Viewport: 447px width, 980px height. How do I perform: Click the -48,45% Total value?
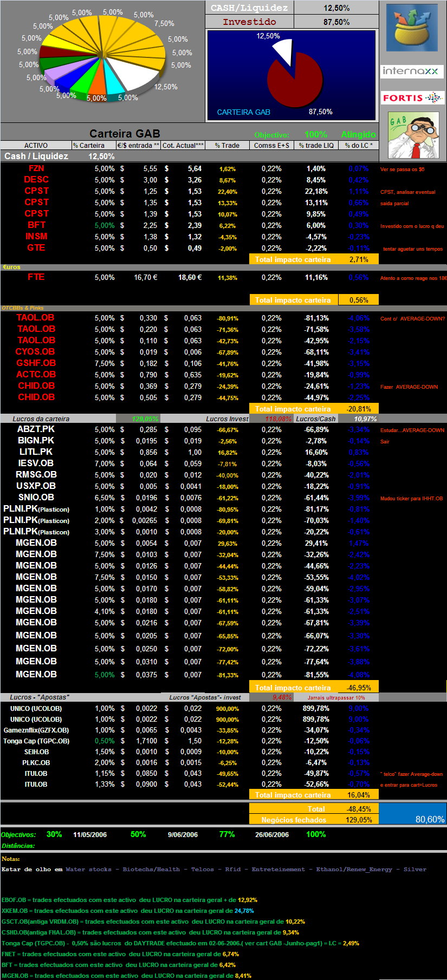(x=359, y=809)
